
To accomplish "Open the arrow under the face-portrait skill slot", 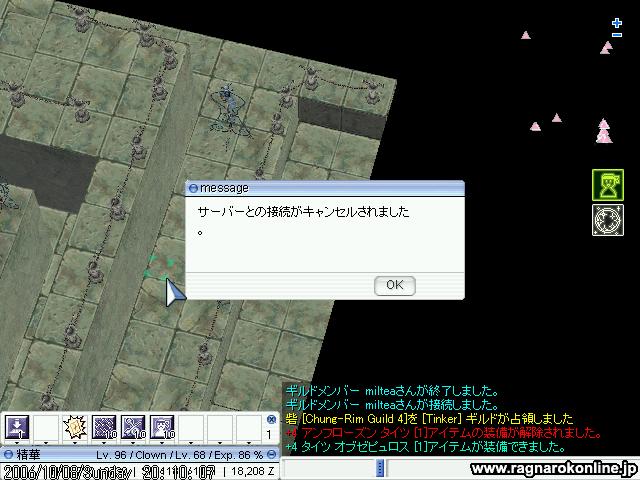I will tap(162, 442).
